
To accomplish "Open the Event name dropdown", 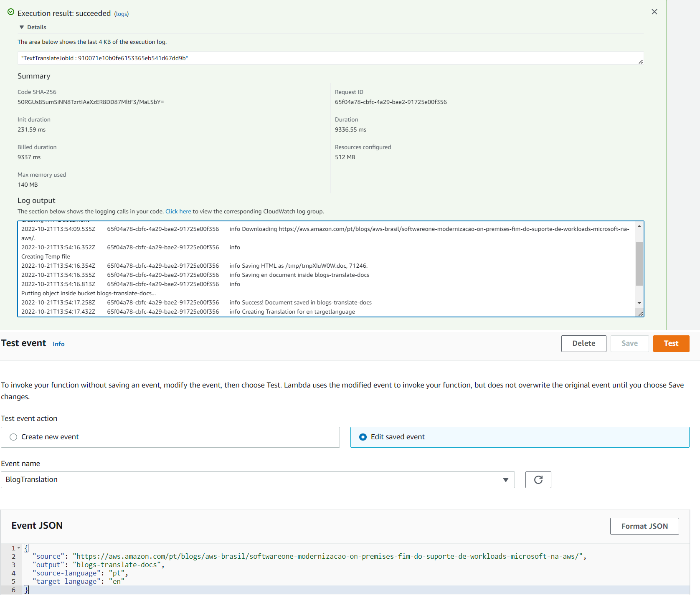I will coord(258,479).
